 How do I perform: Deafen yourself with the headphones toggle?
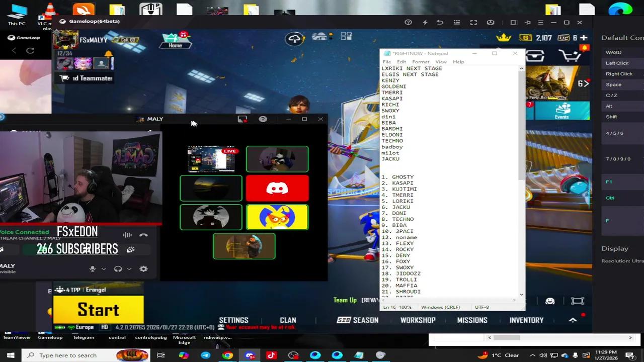118,268
